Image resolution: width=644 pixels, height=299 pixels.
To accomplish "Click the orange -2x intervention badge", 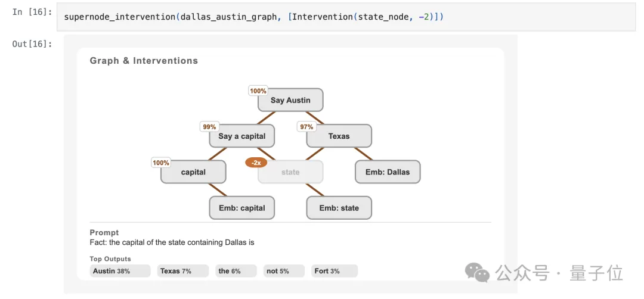I will 256,163.
